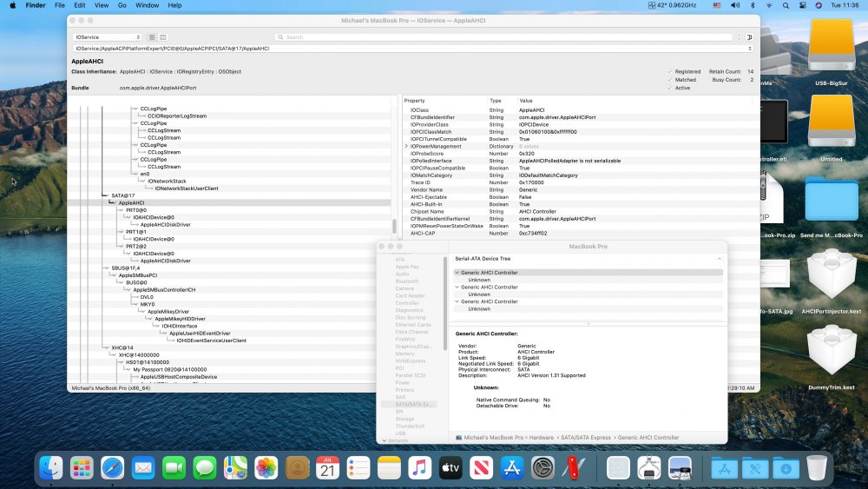The height and width of the screenshot is (489, 868).
Task: Toggle the Registered checkbox
Action: click(670, 71)
